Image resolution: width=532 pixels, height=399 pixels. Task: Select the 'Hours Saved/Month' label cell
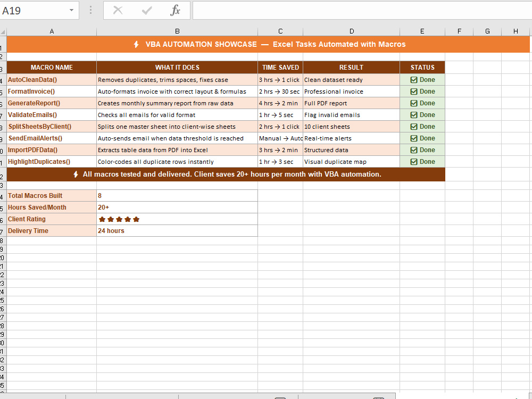52,207
